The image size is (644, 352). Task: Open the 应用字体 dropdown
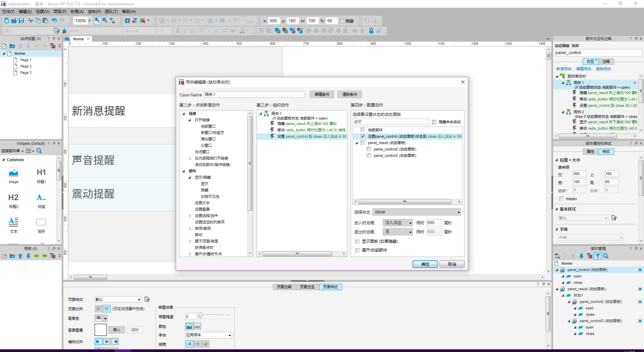pyautogui.click(x=209, y=335)
